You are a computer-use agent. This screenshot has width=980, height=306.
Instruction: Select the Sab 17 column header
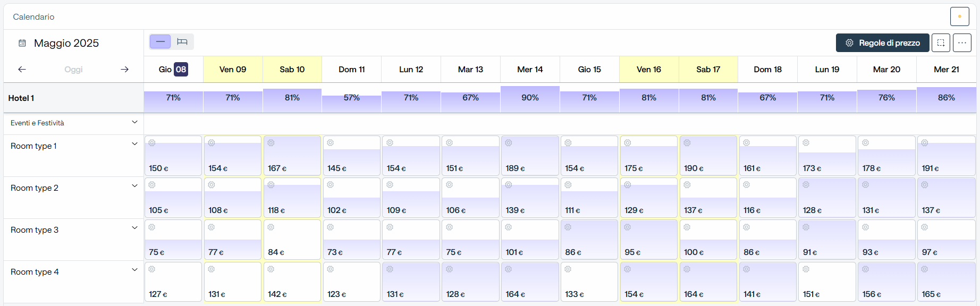click(x=708, y=69)
